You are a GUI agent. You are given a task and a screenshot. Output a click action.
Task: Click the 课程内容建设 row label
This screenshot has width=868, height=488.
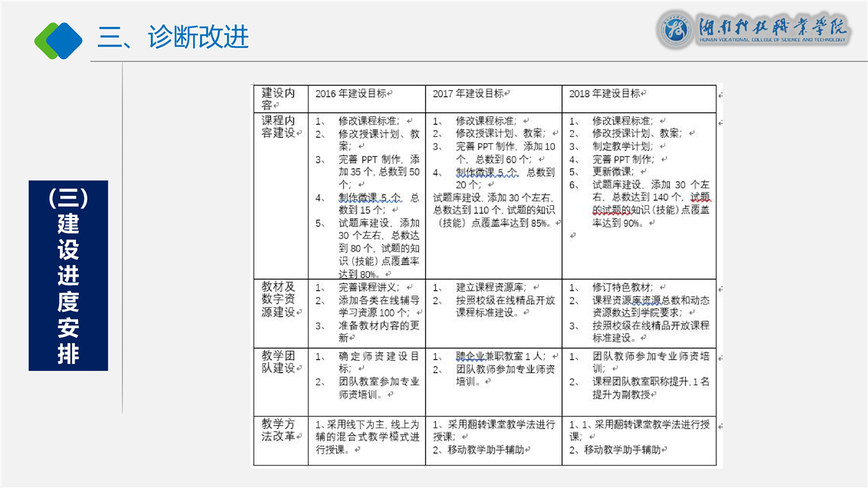(x=279, y=127)
